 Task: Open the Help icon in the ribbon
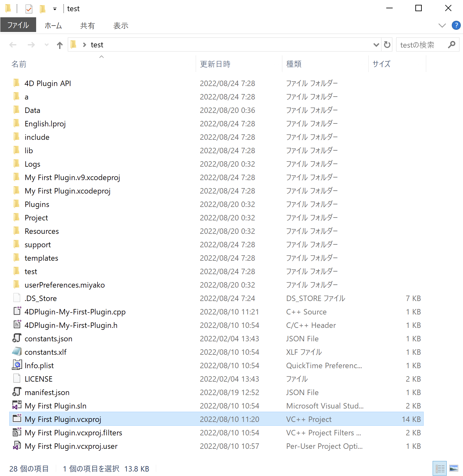[x=456, y=26]
